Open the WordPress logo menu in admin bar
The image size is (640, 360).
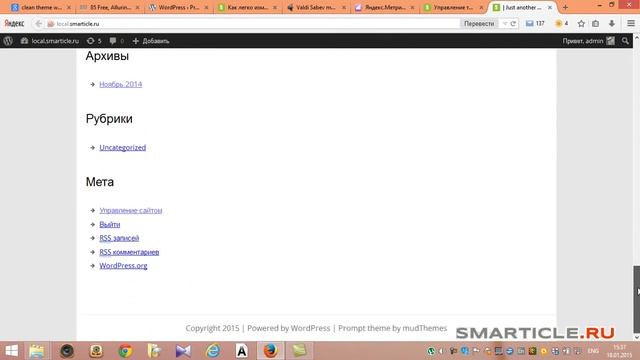pyautogui.click(x=8, y=41)
